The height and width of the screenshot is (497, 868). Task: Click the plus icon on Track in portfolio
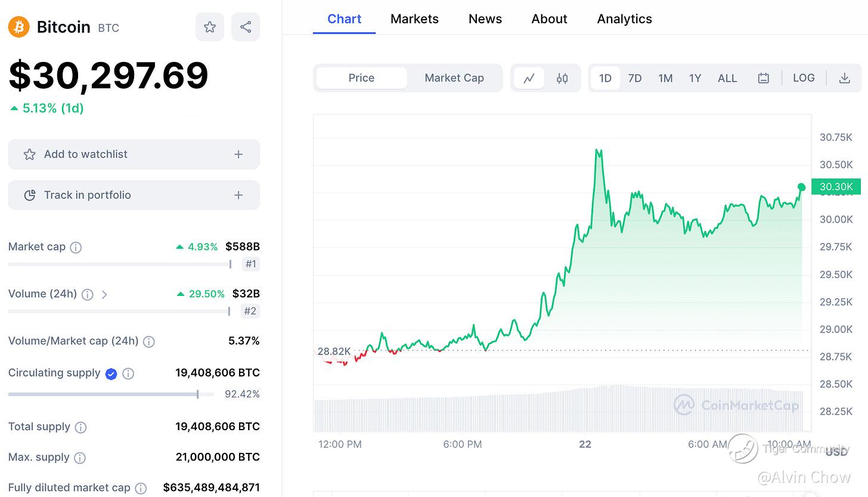pyautogui.click(x=238, y=195)
